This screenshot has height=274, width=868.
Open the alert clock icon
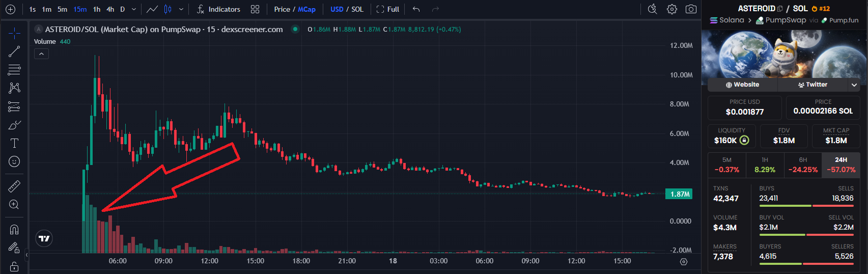[x=652, y=9]
